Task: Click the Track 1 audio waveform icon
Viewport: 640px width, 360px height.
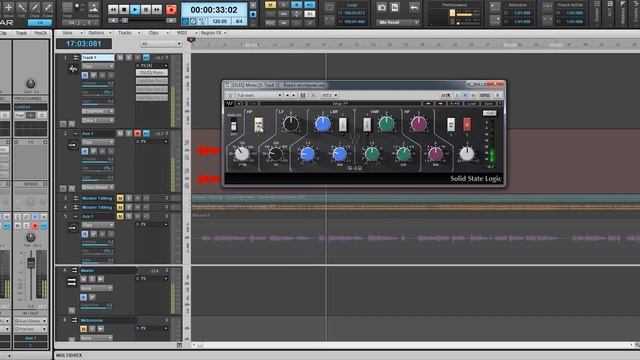Action: tap(73, 69)
